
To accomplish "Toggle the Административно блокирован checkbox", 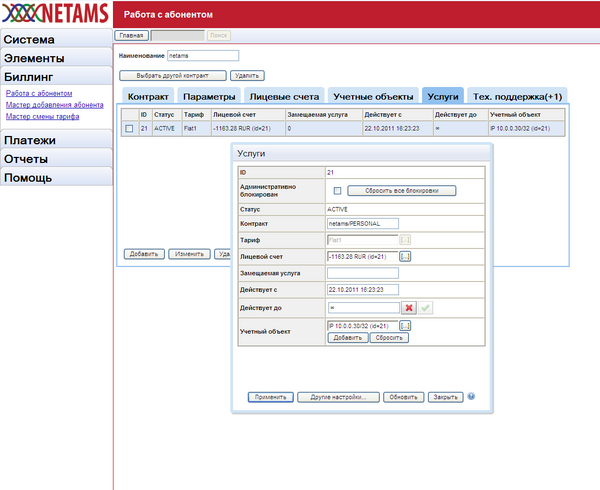I will (x=337, y=190).
